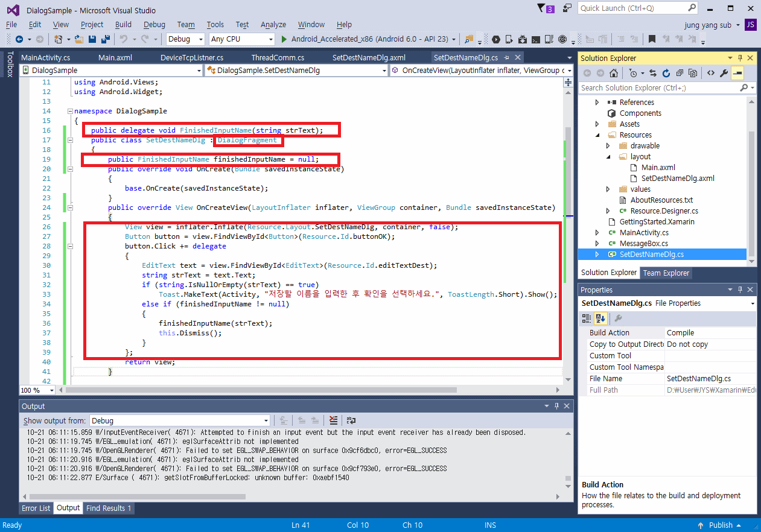
Task: Open the Android emulator manager device icon
Action: 549,39
